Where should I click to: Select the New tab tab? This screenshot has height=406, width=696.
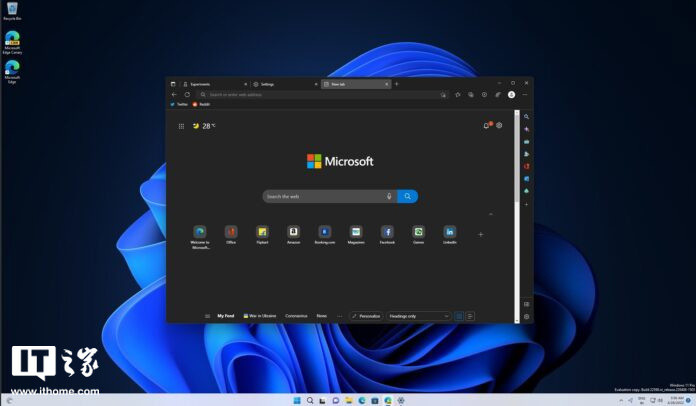pyautogui.click(x=356, y=84)
